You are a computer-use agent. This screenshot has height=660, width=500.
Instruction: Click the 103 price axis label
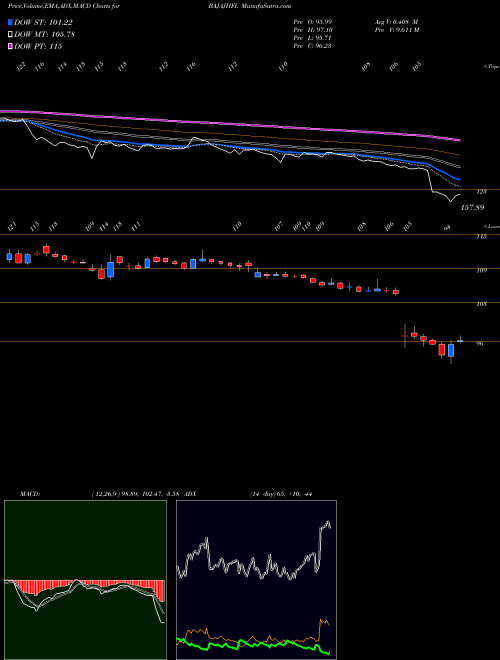[x=482, y=303]
